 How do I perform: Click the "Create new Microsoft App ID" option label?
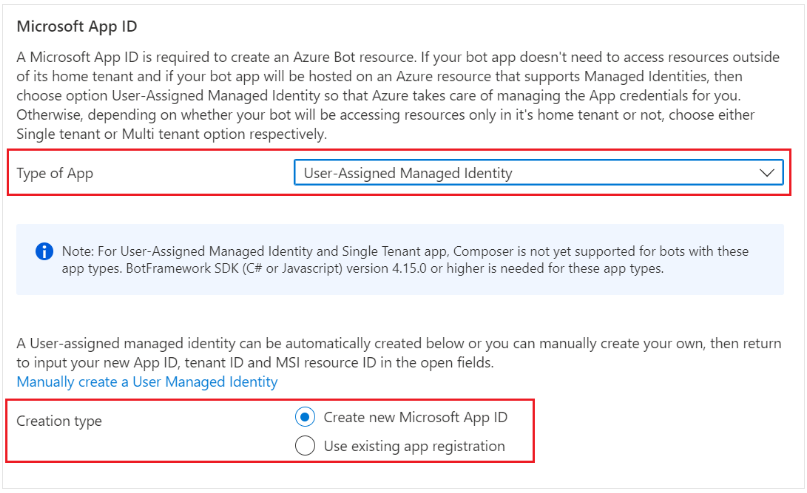[x=416, y=417]
